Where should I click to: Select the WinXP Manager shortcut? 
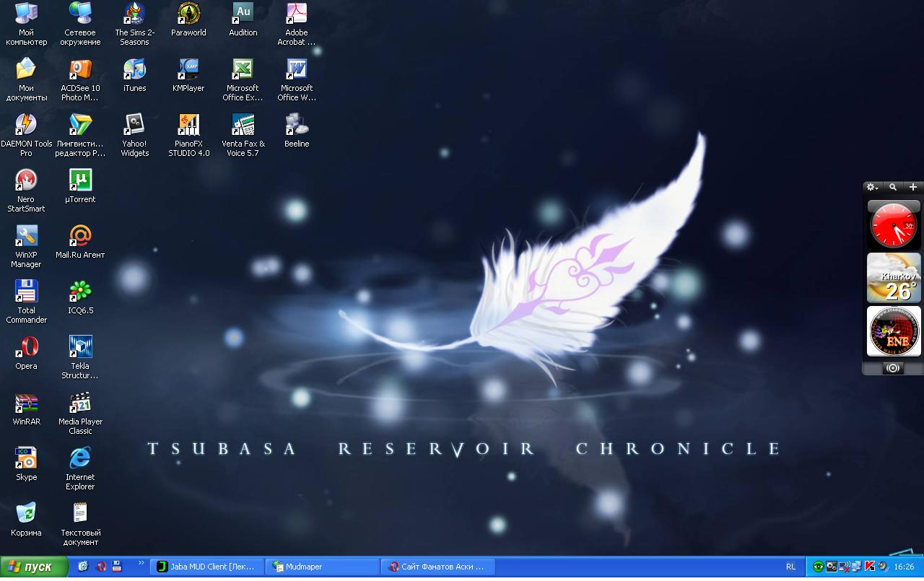point(26,246)
